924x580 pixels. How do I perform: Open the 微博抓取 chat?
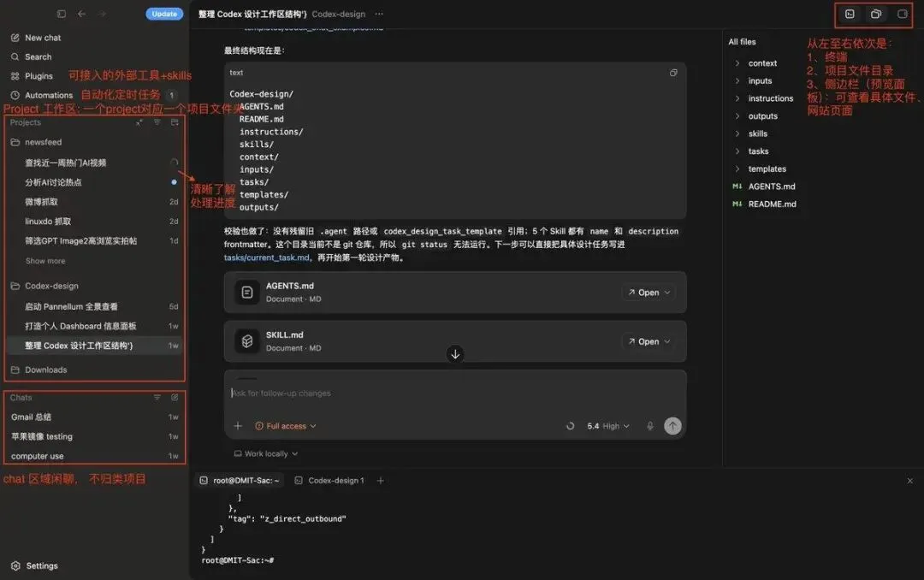coord(94,202)
